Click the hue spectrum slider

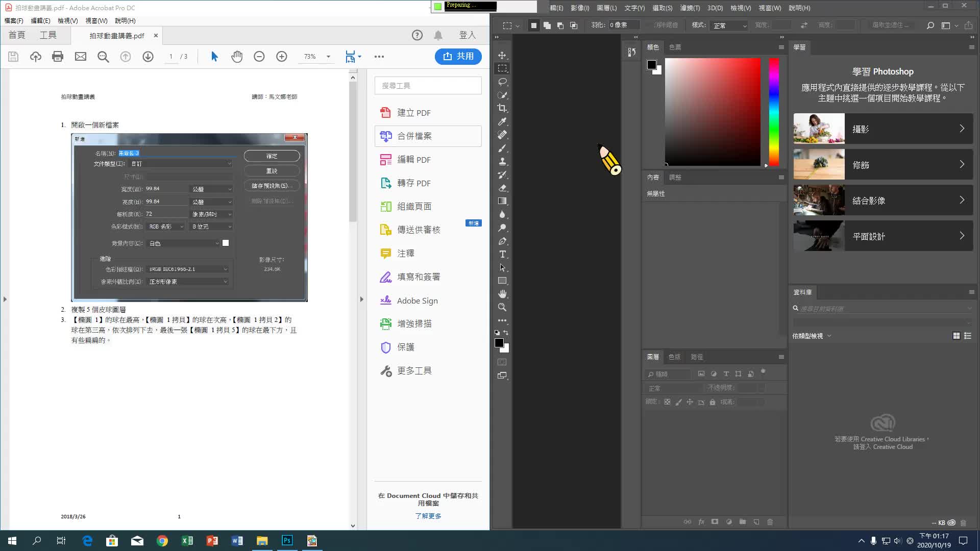point(774,112)
